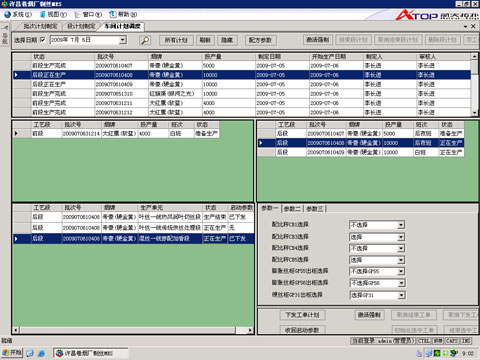480x360 pixels.
Task: Expand the dropdown showing 选择GP31
Action: pyautogui.click(x=401, y=295)
